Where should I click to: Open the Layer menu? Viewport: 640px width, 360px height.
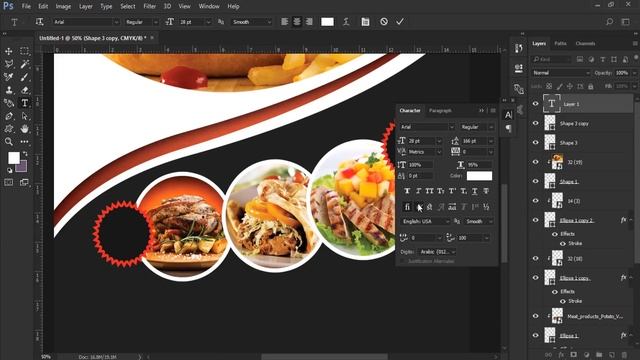click(x=86, y=7)
